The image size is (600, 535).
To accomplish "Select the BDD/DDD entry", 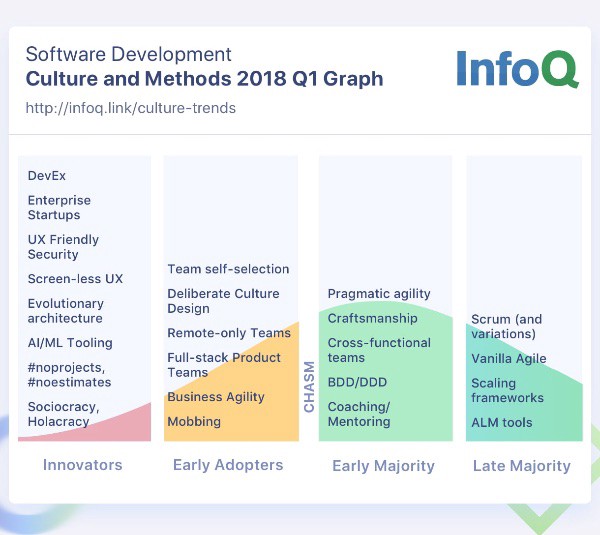I will coord(357,382).
